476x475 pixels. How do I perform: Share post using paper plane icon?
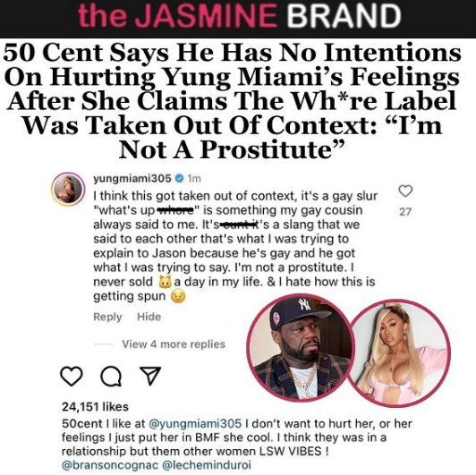point(150,376)
